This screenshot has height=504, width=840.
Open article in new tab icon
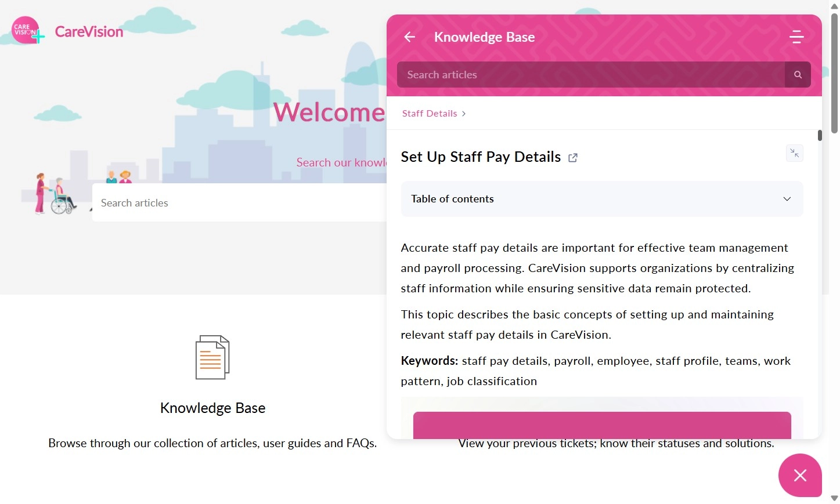coord(573,158)
